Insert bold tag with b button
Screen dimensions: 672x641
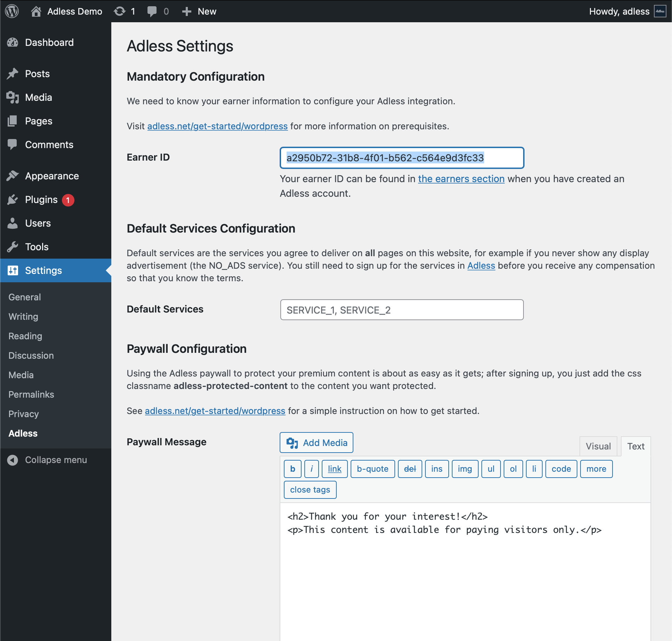click(293, 469)
